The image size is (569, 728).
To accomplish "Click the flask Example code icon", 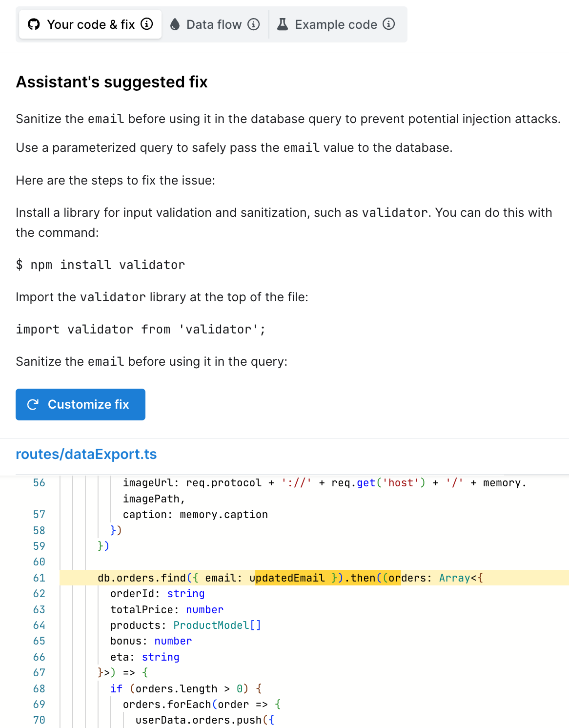I will pos(283,24).
